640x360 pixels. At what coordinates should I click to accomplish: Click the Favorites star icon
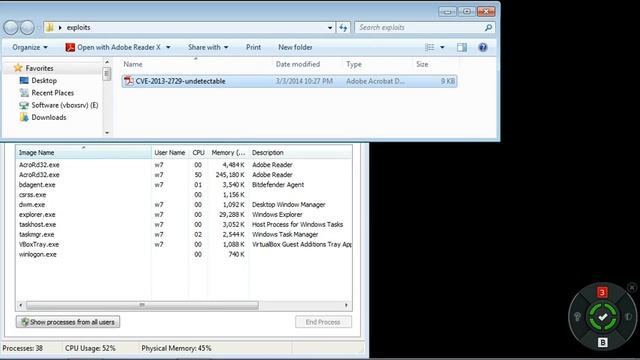[x=18, y=68]
